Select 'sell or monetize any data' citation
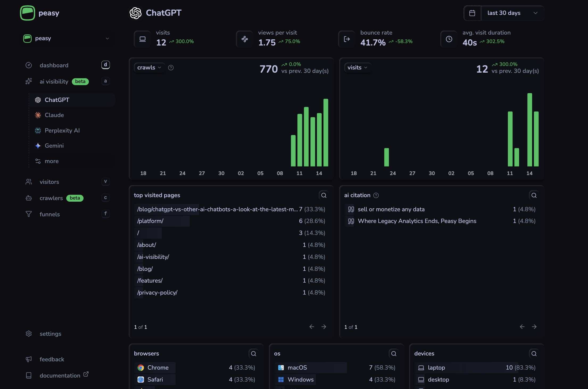 (x=441, y=209)
